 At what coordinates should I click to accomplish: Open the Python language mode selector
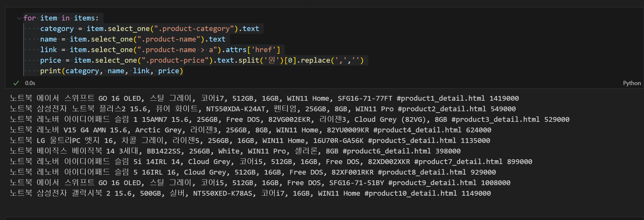tap(632, 83)
